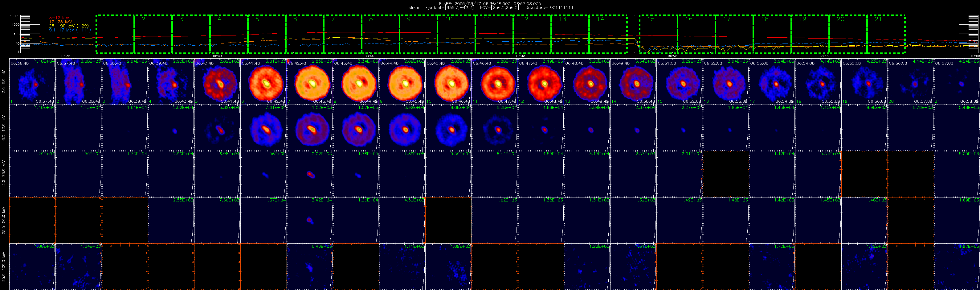The image size is (980, 290).
Task: Open the 3.0-6.0 keV image starting 06:36:48
Action: point(32,81)
